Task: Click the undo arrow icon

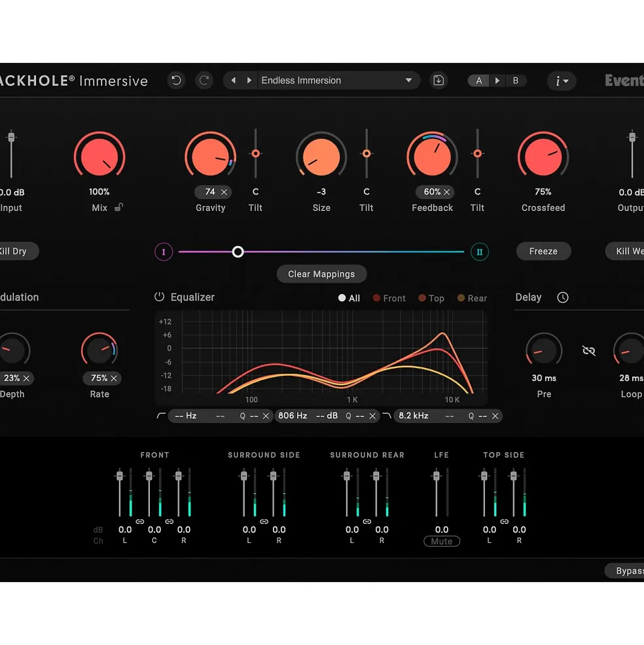Action: (x=177, y=80)
